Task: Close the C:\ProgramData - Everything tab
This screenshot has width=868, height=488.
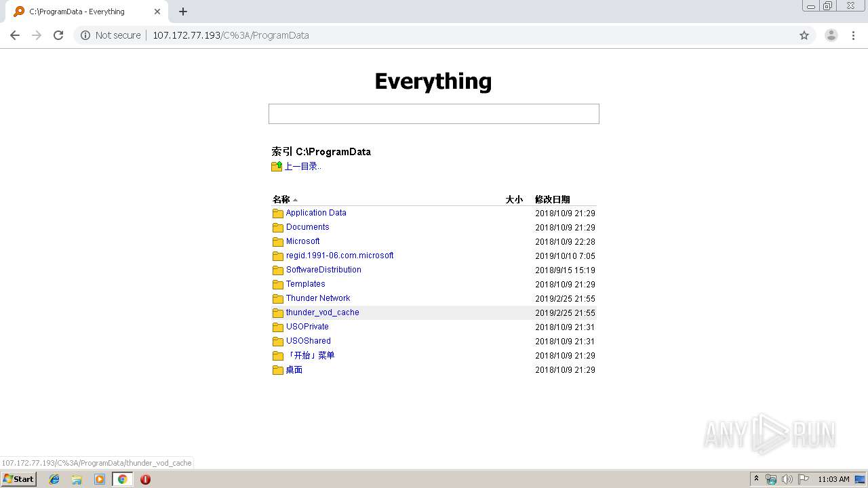Action: (157, 12)
